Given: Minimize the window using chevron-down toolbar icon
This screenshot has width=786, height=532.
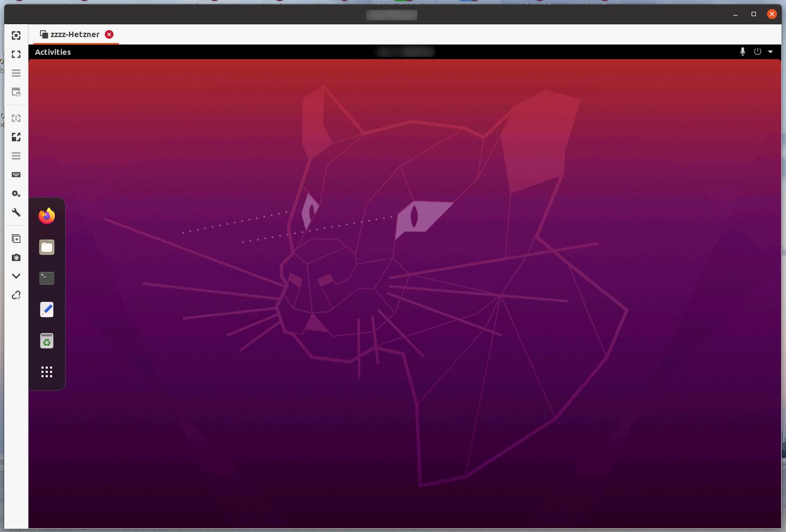Looking at the screenshot, I should (x=16, y=276).
